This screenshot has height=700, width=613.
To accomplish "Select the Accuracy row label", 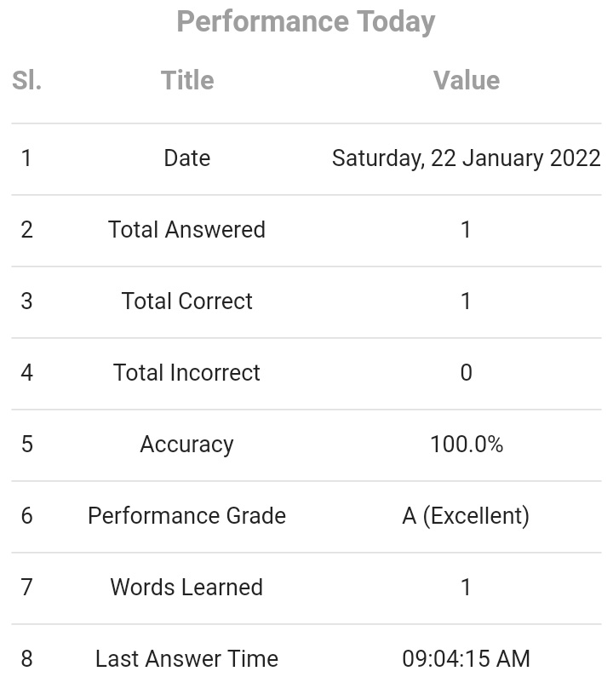I will pos(187,445).
